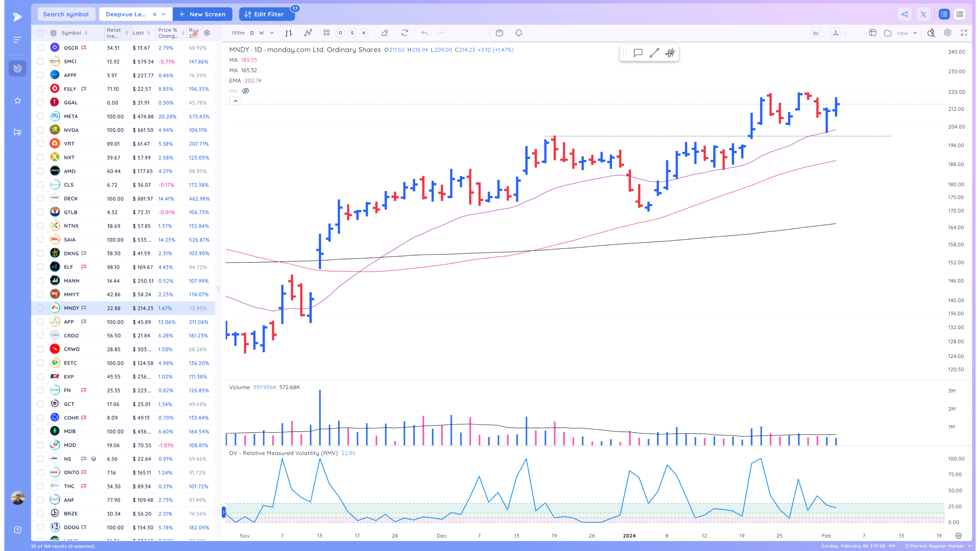The width and height of the screenshot is (980, 551).
Task: Select the trend line drawing tool
Action: tap(654, 53)
